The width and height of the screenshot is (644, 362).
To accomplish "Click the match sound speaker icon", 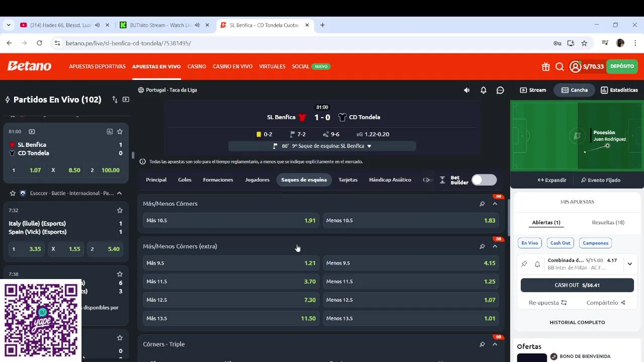I will pyautogui.click(x=466, y=90).
